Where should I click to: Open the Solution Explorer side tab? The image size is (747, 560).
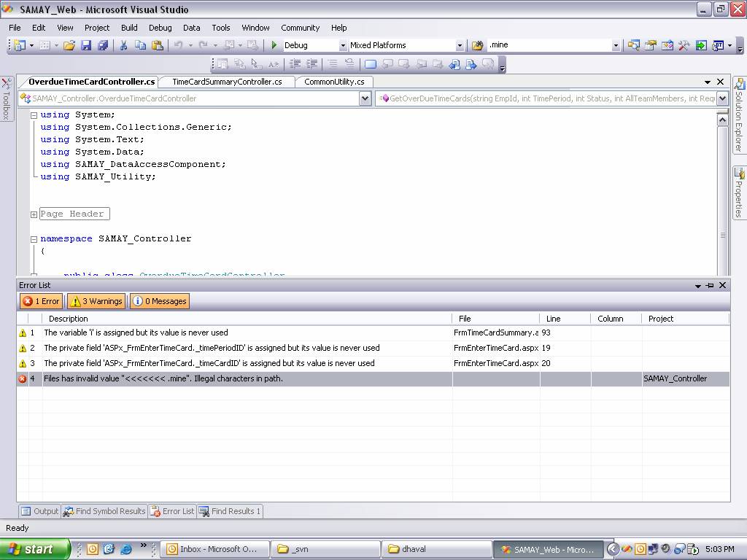coord(739,114)
